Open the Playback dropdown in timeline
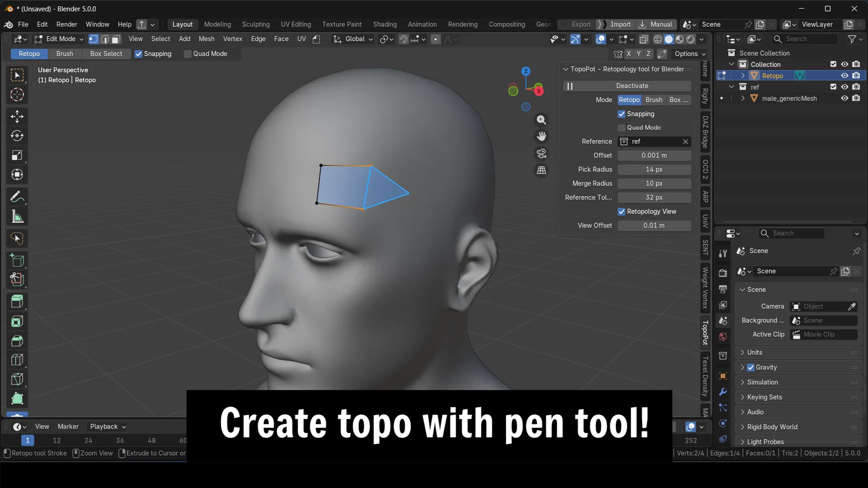Image resolution: width=868 pixels, height=488 pixels. [108, 426]
